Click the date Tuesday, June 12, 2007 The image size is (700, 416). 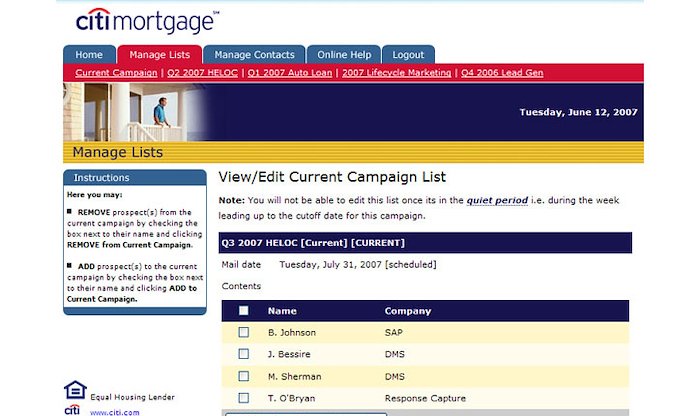click(578, 112)
